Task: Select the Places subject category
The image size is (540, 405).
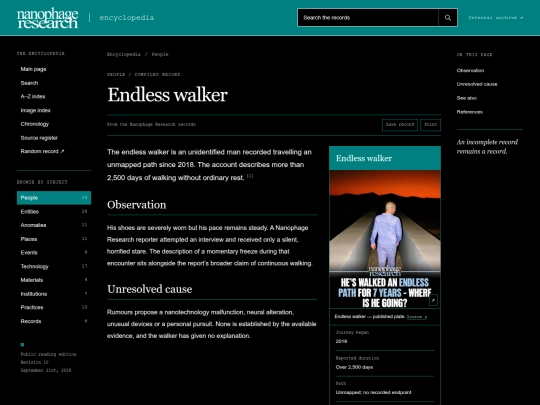Action: [x=54, y=239]
